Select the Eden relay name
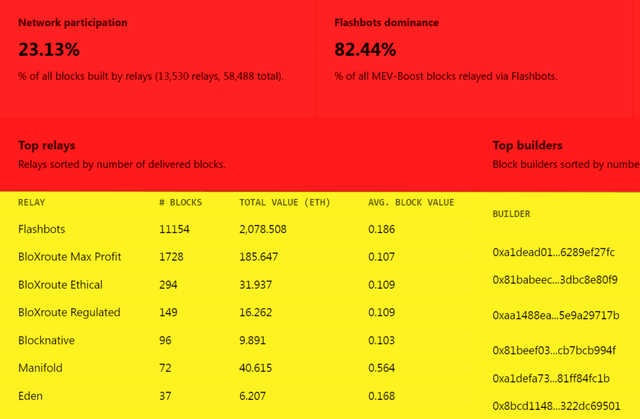640x419 pixels. (x=30, y=396)
